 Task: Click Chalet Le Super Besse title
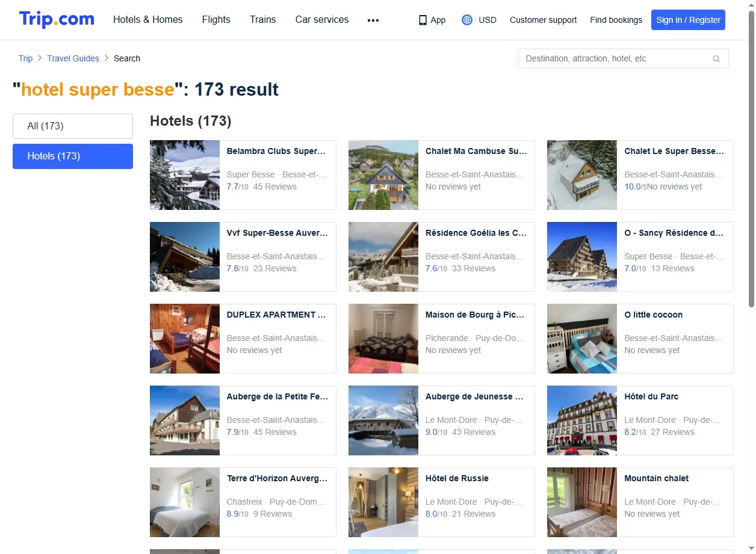674,152
